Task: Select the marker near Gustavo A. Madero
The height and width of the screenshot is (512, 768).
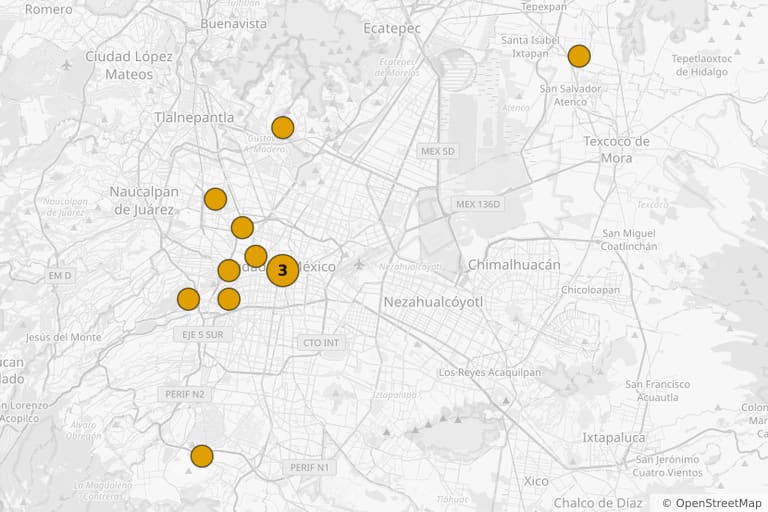Action: 283,128
